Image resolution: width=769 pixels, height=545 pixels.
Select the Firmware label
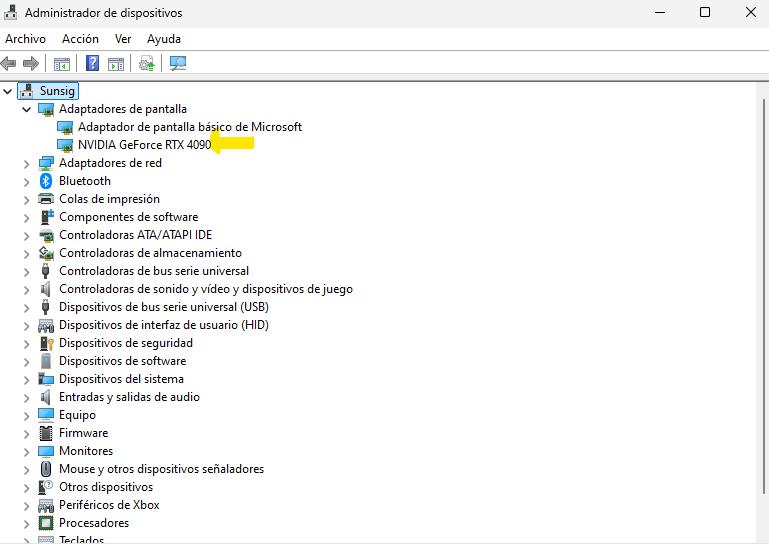pyautogui.click(x=83, y=433)
